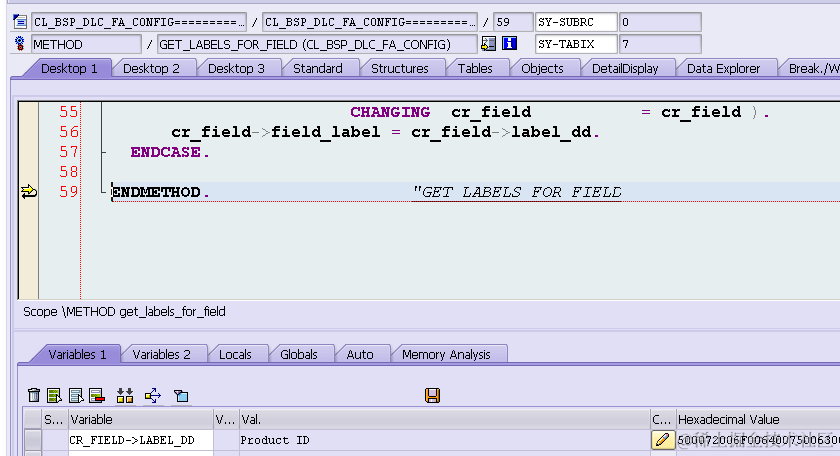Click the C... column header
This screenshot has width=840, height=456.
tap(663, 419)
